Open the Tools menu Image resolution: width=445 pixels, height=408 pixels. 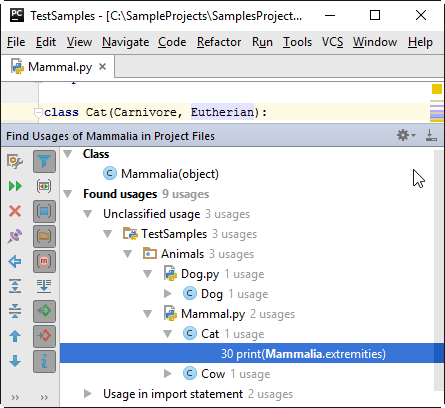297,42
